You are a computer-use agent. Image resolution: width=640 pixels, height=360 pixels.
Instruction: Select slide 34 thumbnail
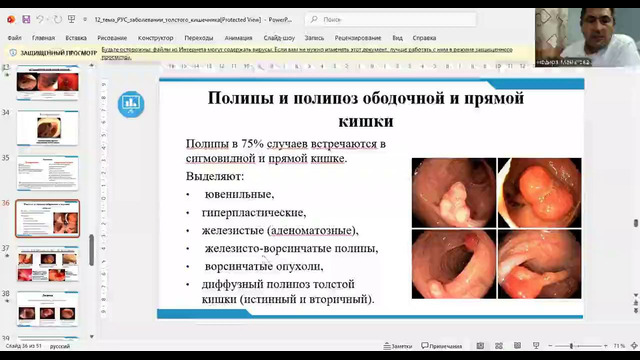[x=47, y=128]
